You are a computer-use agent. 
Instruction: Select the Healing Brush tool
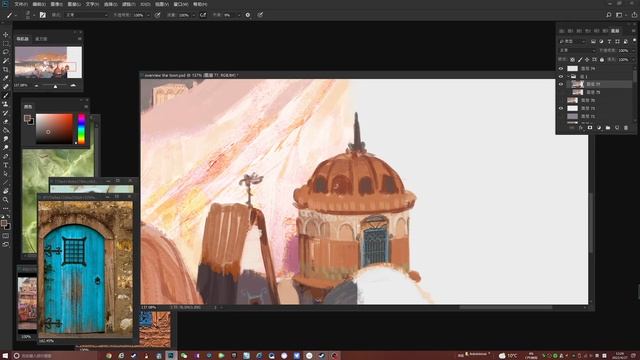(6, 87)
